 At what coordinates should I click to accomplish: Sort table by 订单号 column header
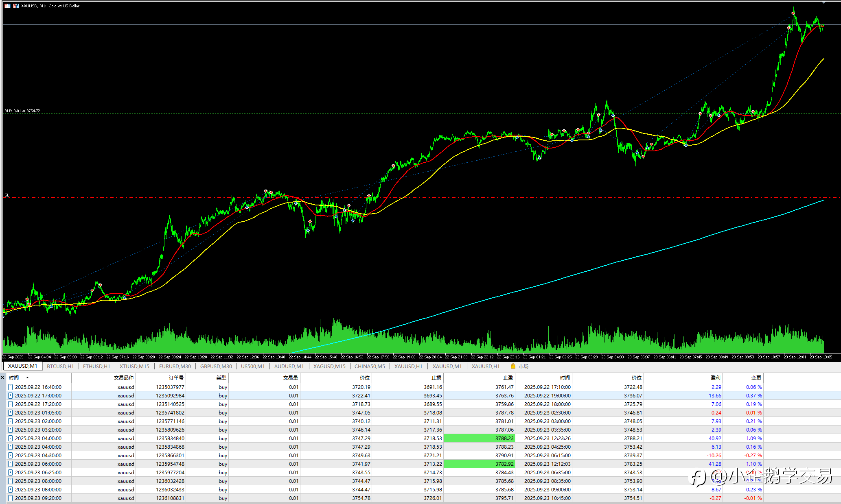[176, 378]
